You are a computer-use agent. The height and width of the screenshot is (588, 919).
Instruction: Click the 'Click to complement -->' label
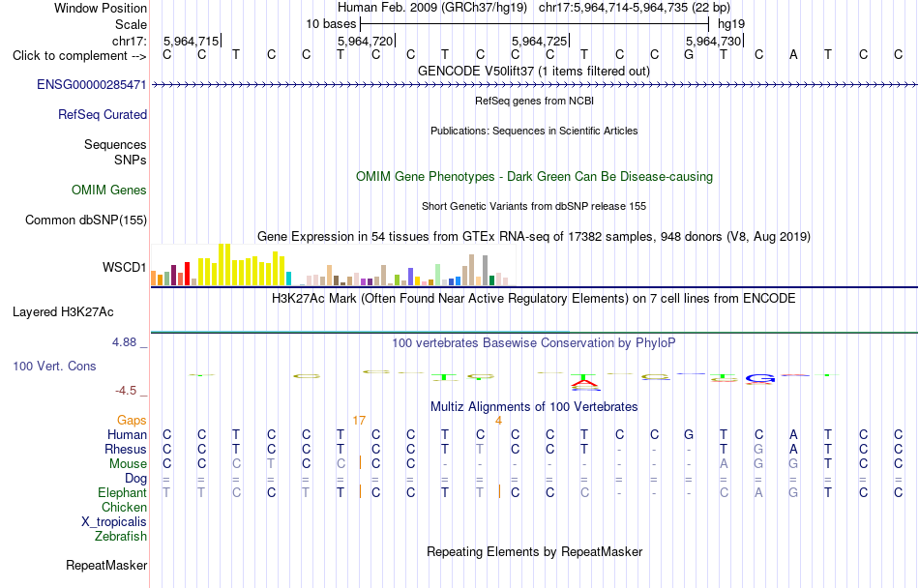pyautogui.click(x=79, y=56)
